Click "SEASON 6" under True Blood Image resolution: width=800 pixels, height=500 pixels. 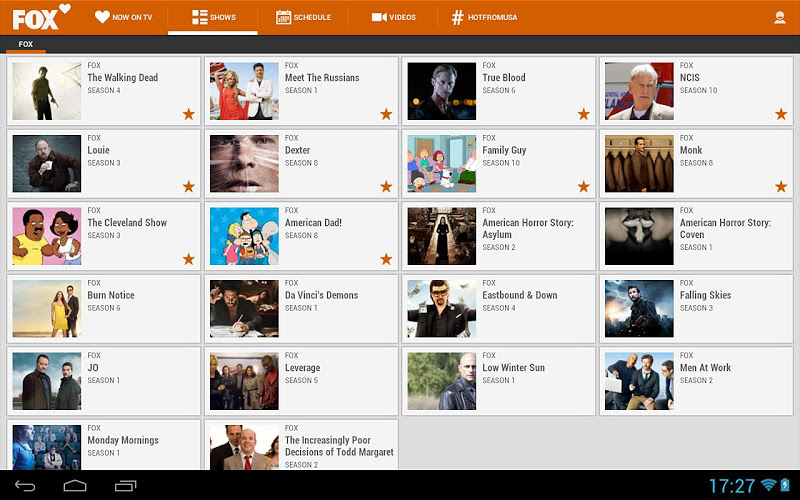click(499, 90)
